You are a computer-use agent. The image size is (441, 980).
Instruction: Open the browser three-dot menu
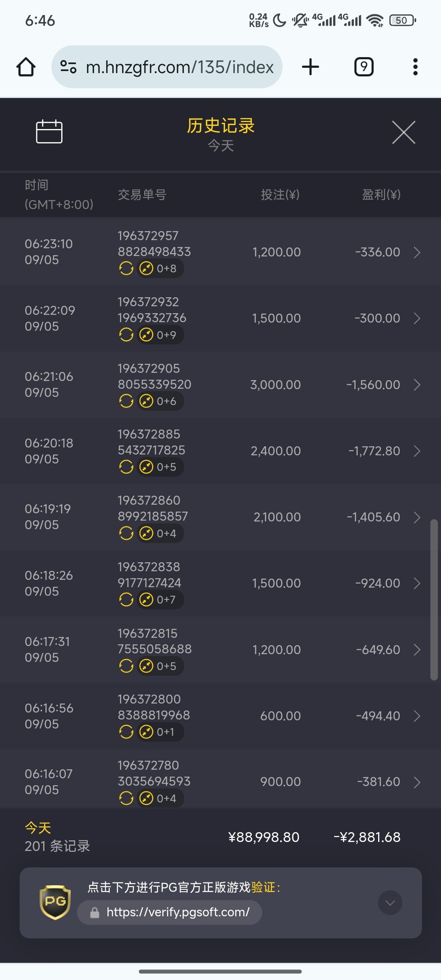(415, 67)
